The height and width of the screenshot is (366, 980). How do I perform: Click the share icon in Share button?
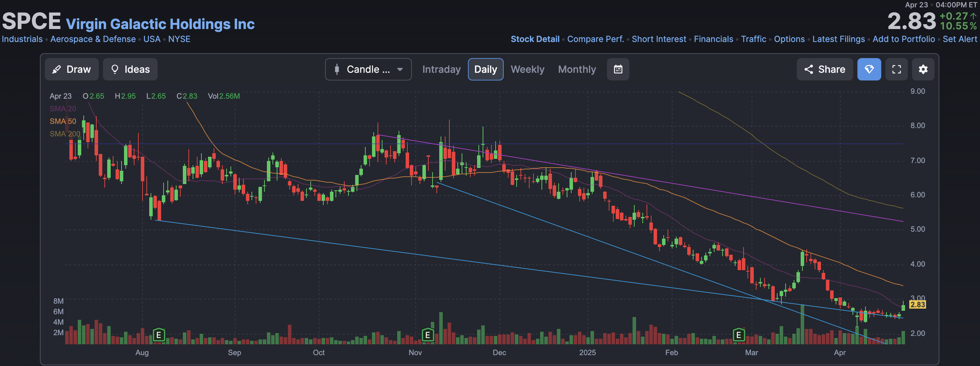click(x=808, y=69)
